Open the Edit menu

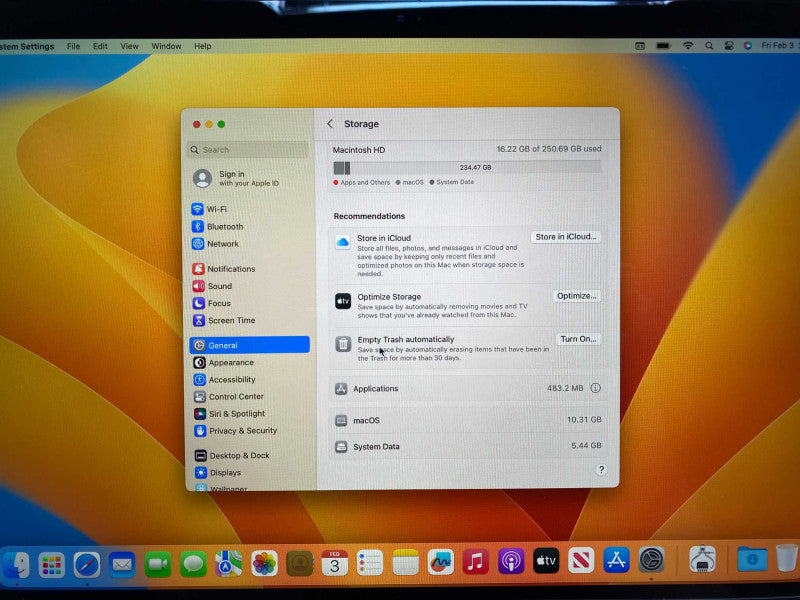point(100,46)
